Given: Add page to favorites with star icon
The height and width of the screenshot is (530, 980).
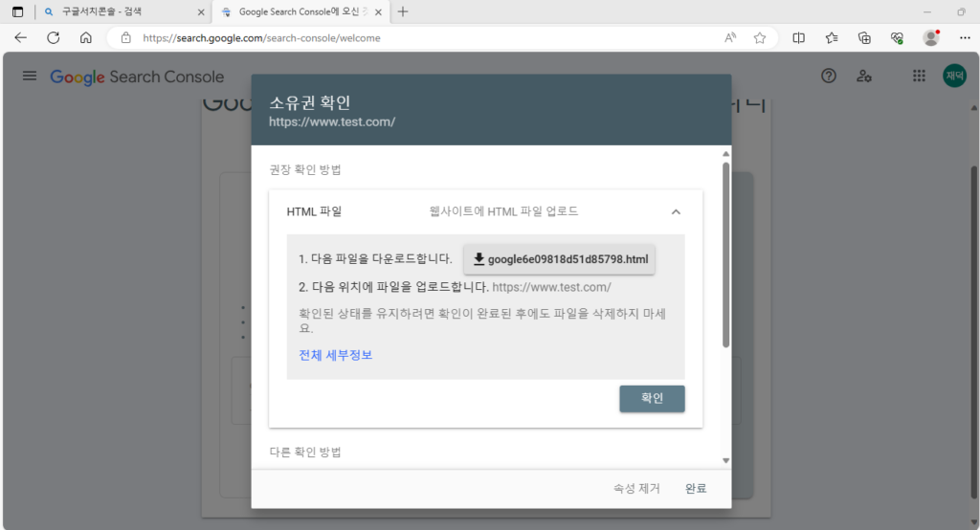Looking at the screenshot, I should pos(759,38).
